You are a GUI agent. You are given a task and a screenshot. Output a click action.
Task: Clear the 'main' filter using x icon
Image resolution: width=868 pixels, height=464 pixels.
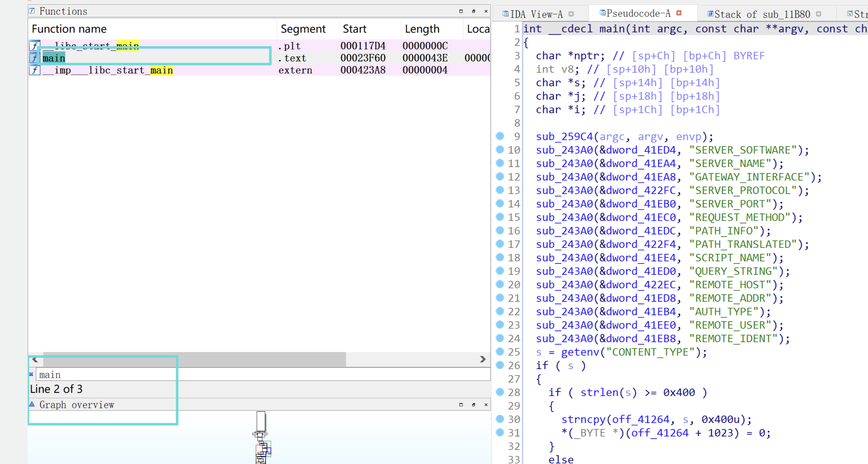point(31,374)
